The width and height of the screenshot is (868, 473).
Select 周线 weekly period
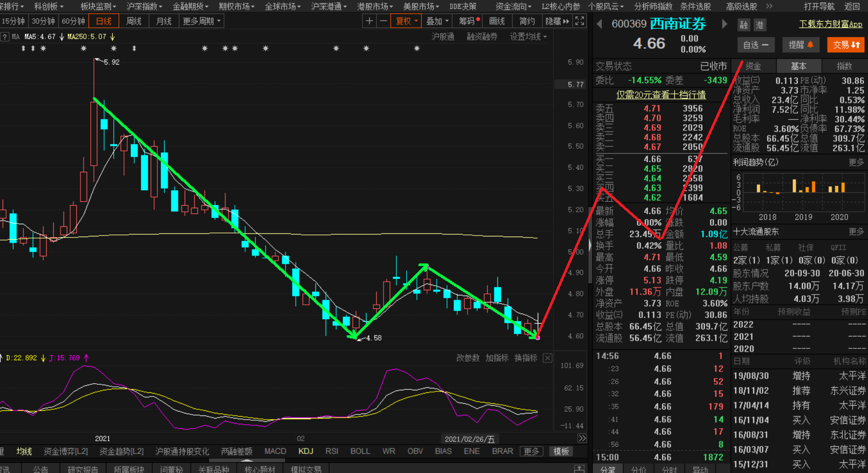[134, 21]
